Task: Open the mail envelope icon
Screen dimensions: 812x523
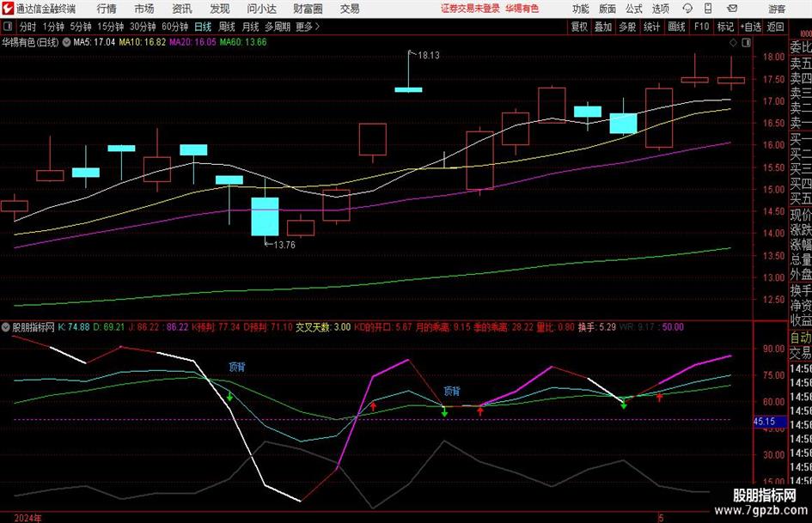Action: (x=732, y=9)
